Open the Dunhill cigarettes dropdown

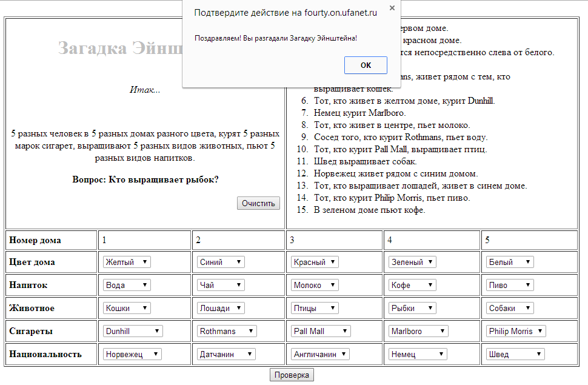point(133,331)
